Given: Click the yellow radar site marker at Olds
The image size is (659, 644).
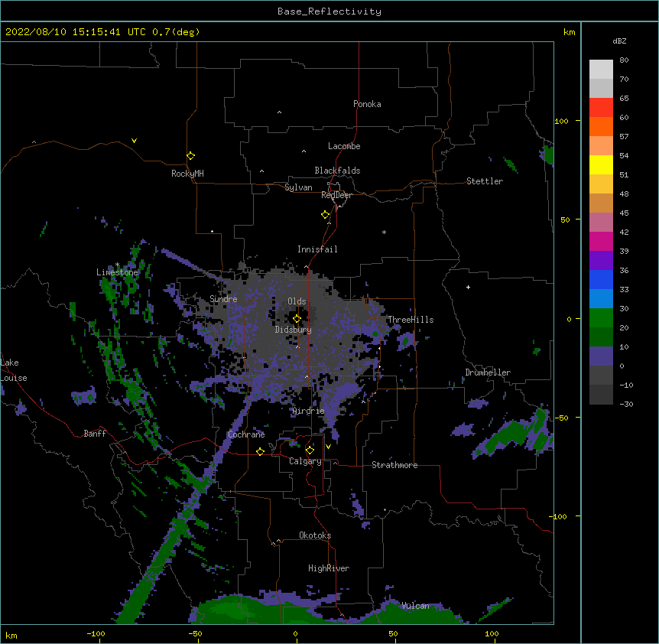Looking at the screenshot, I should [297, 319].
